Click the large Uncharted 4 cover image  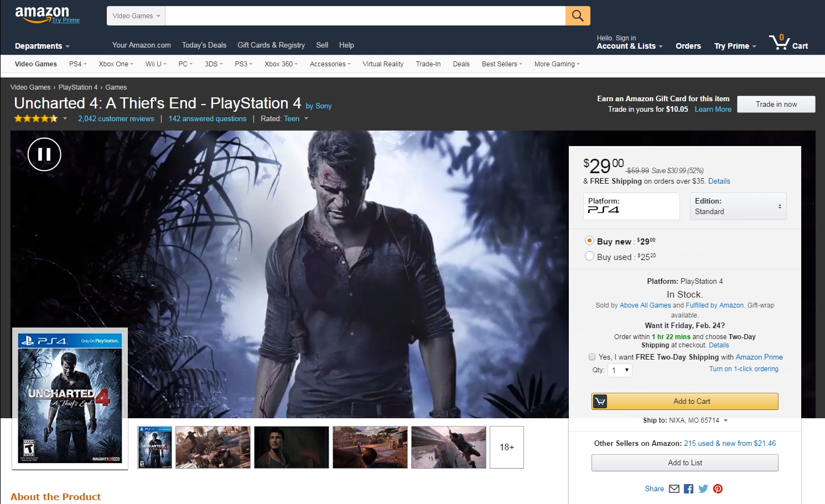pyautogui.click(x=70, y=398)
